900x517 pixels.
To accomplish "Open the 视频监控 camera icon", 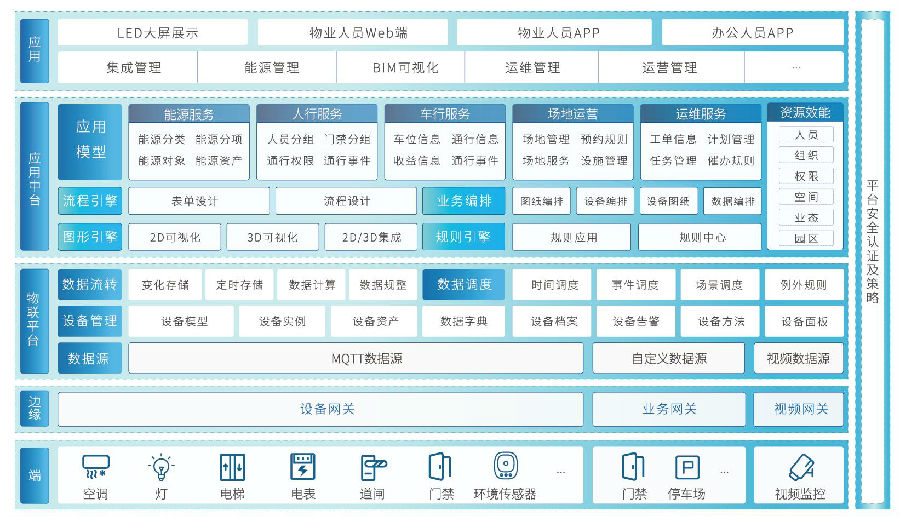I will coord(800,467).
